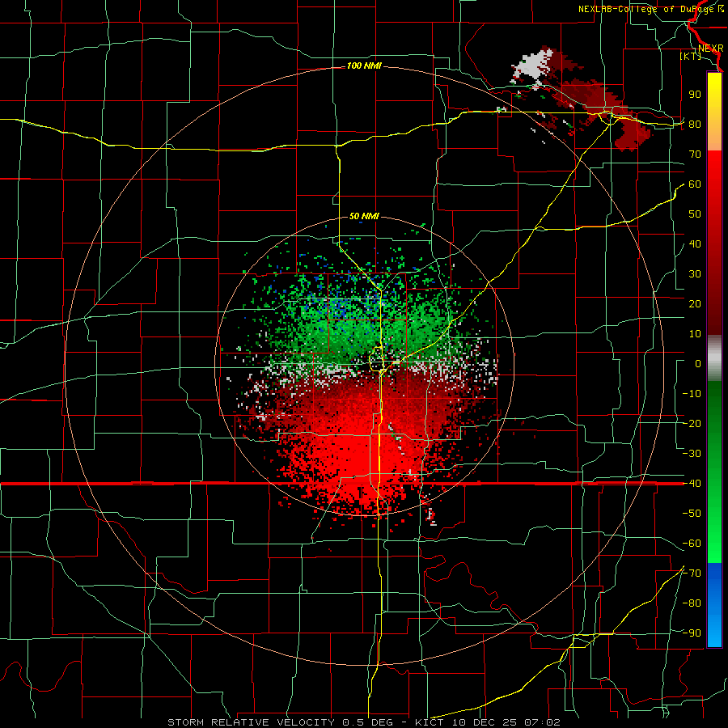Select the -30 tick label
This screenshot has height=728, width=728.
point(692,454)
